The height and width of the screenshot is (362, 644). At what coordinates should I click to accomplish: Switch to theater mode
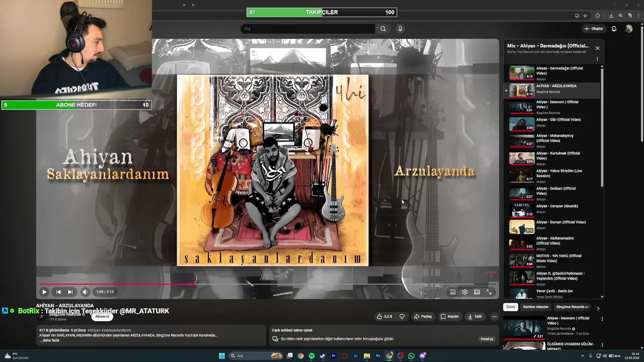coord(477,292)
